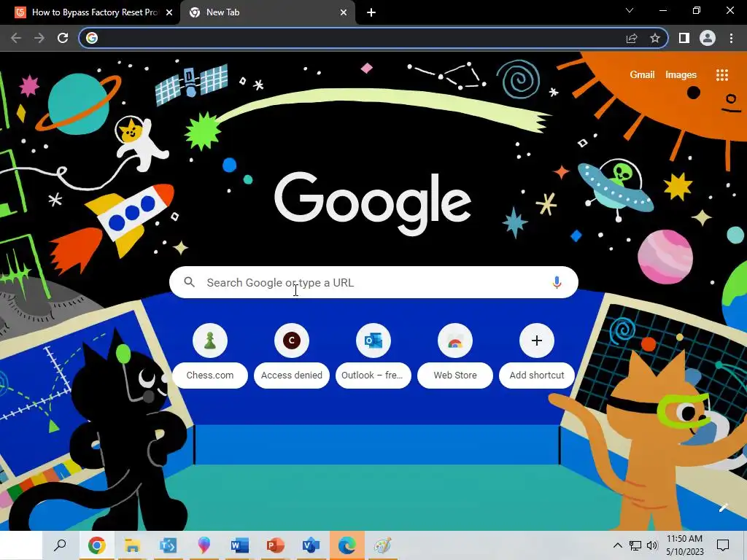
Task: Bookmark this tab with the star icon
Action: [x=655, y=38]
